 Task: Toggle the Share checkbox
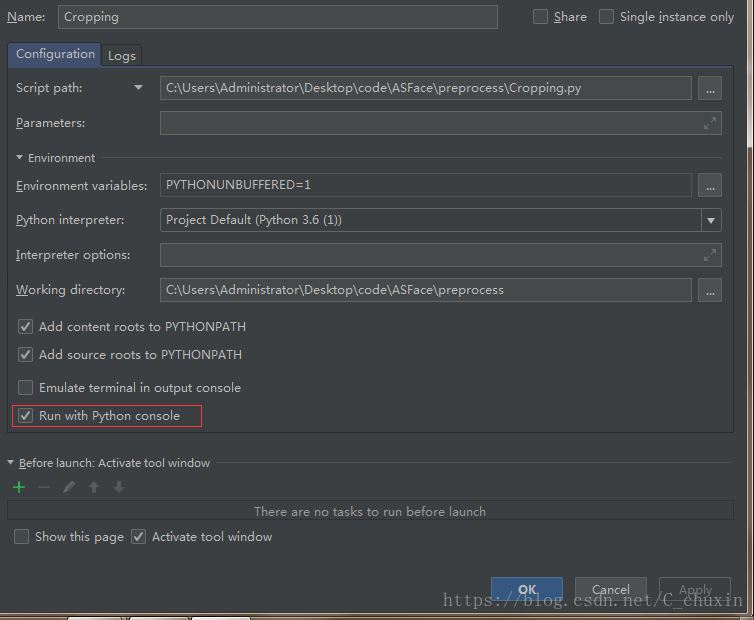(x=540, y=17)
